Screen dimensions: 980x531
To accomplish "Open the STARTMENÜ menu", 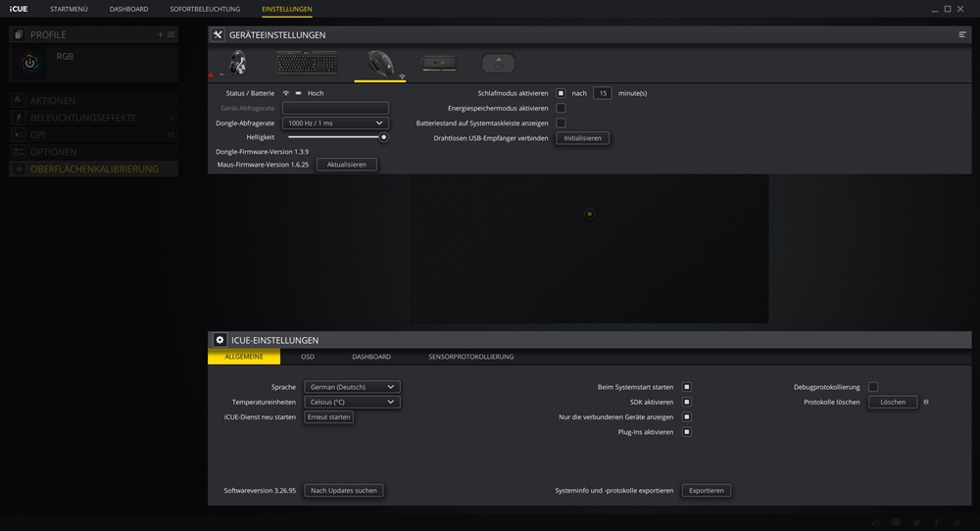I will point(69,10).
